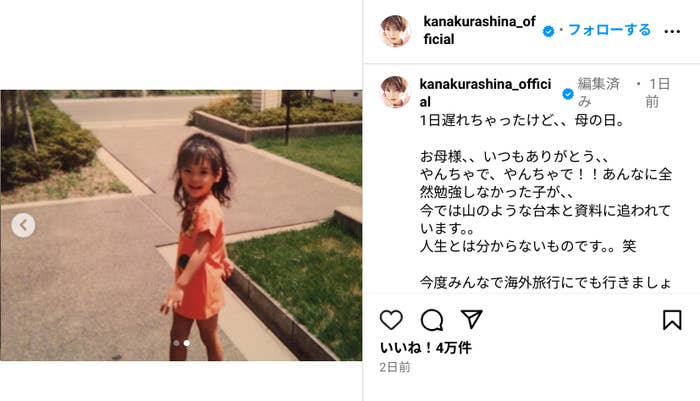
Task: Select the first carousel dot indicator
Action: click(x=176, y=343)
